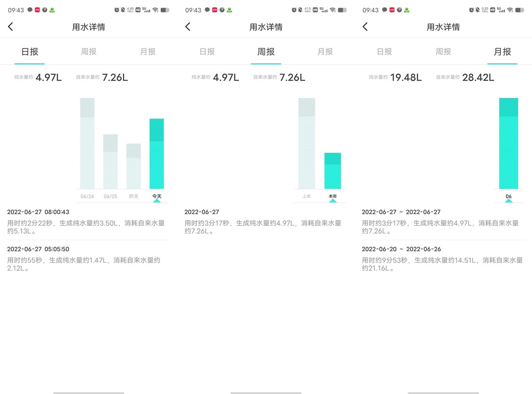This screenshot has width=532, height=394.
Task: Select 周报 tab on left screen
Action: [x=89, y=51]
